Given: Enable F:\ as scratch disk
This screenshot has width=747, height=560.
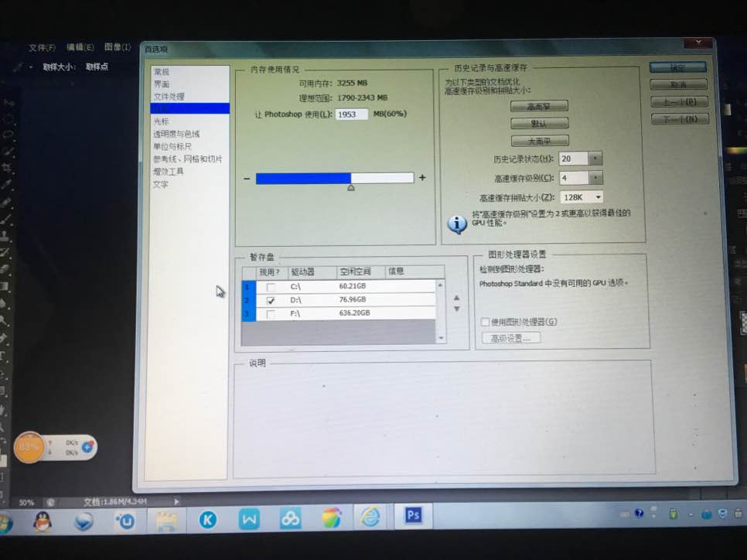Looking at the screenshot, I should point(271,313).
